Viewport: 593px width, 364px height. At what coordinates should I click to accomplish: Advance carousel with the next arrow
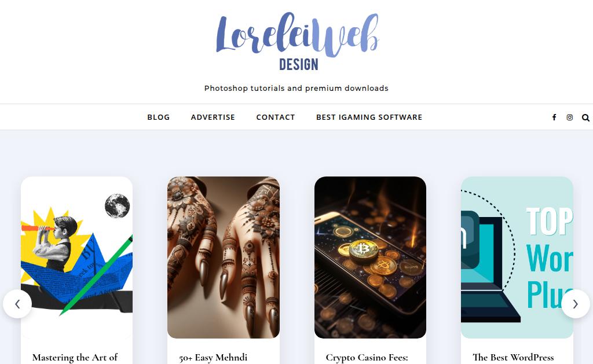point(575,304)
